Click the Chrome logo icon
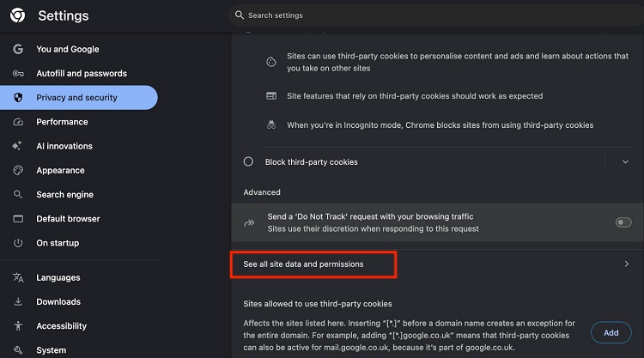644x358 pixels. 17,15
